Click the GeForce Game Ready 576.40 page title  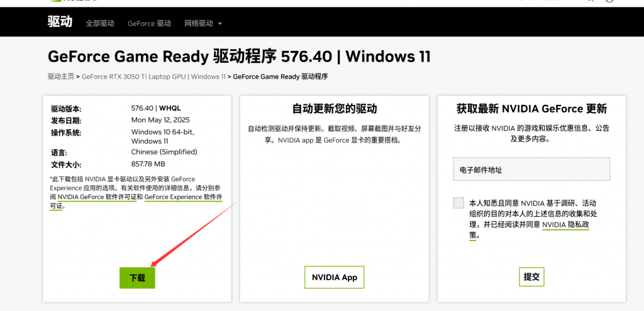pos(239,57)
